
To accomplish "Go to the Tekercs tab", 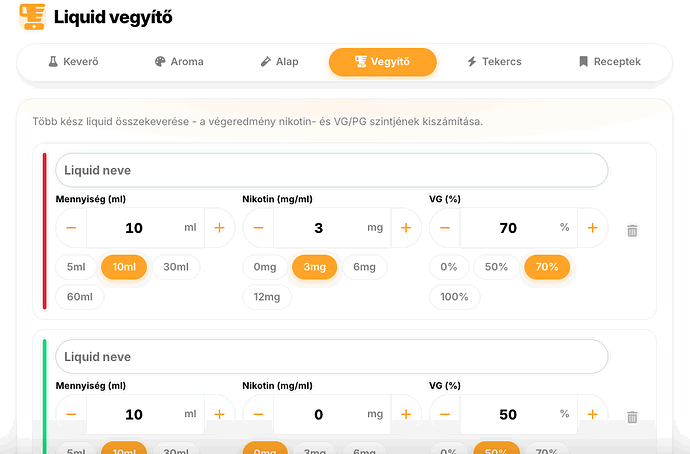I will tap(494, 62).
